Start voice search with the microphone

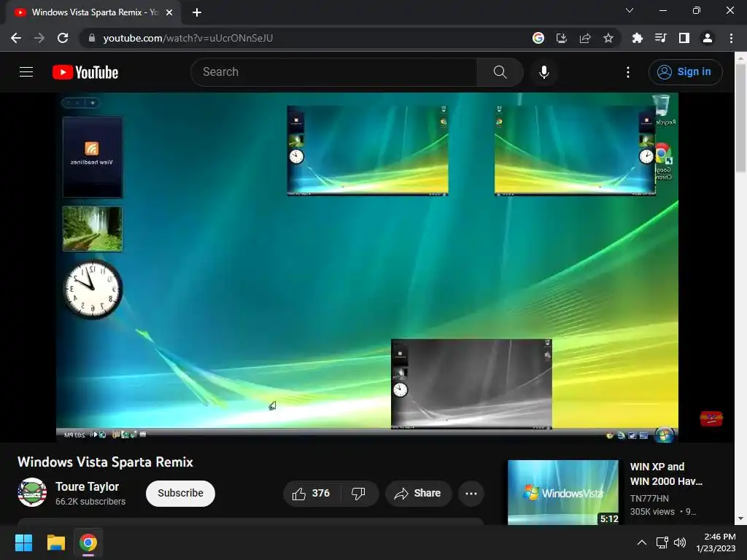543,72
